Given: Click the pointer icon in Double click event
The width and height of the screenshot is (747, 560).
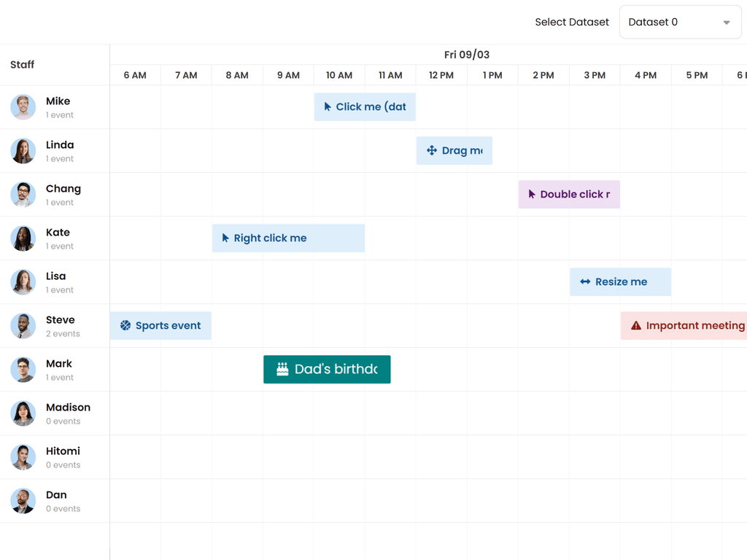Looking at the screenshot, I should tap(532, 194).
